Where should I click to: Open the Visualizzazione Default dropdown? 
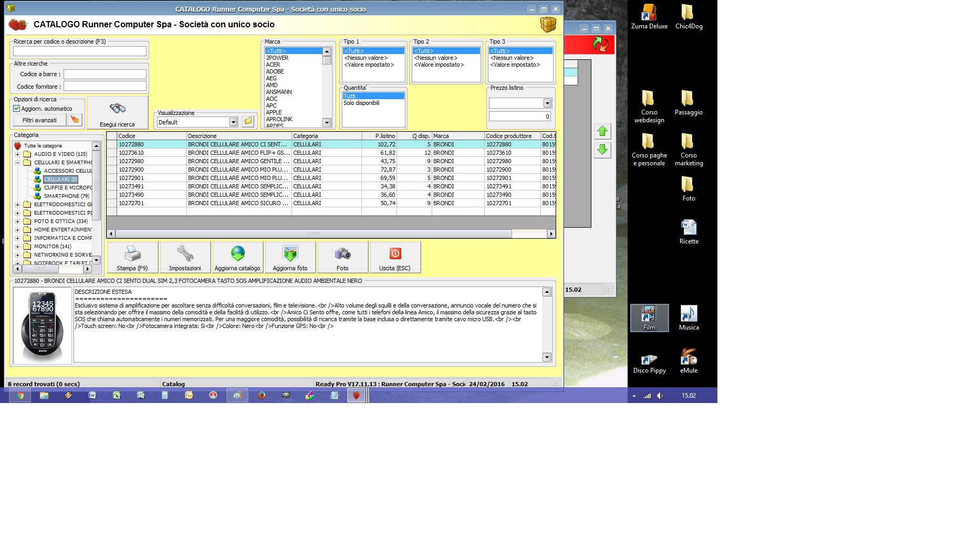click(233, 122)
